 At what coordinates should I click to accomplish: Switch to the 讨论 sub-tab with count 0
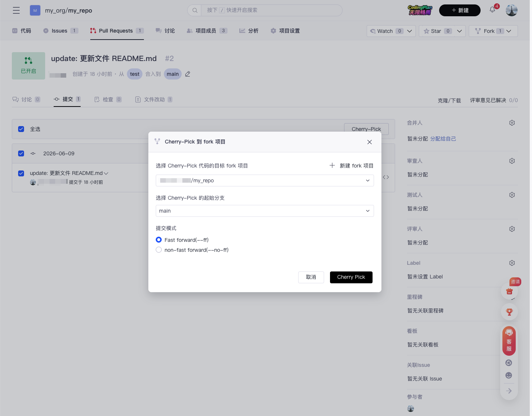(x=26, y=99)
